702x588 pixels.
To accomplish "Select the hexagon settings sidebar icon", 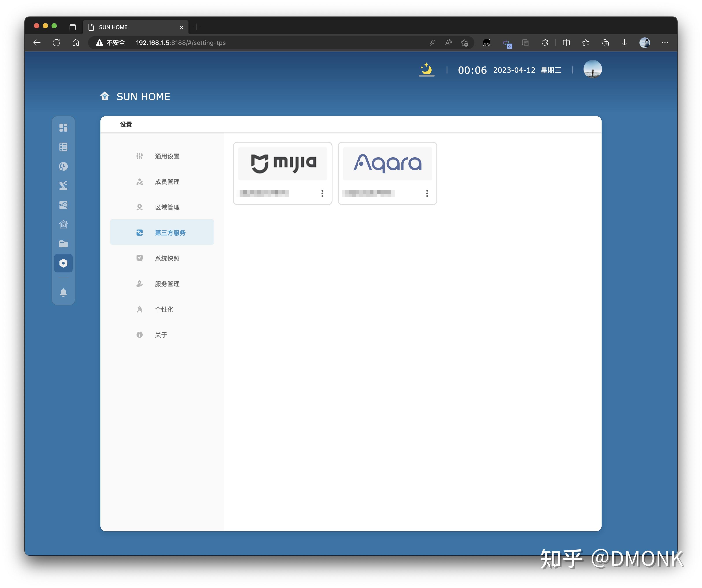I will click(63, 263).
